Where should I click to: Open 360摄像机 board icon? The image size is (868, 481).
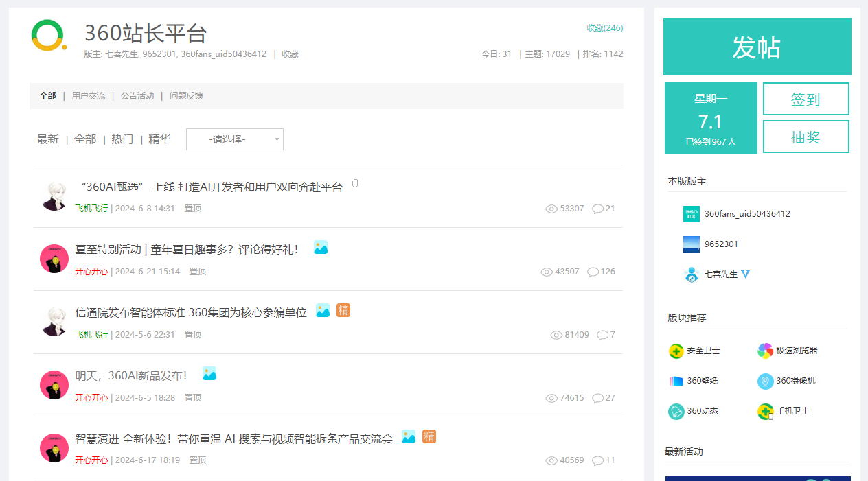(x=765, y=382)
